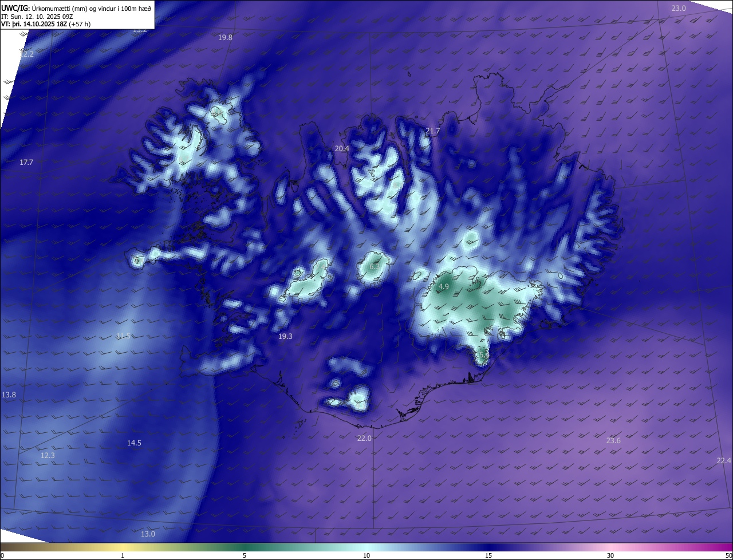Image resolution: width=733 pixels, height=560 pixels.
Task: Click the 13.0 value label on the map
Action: coord(148,534)
